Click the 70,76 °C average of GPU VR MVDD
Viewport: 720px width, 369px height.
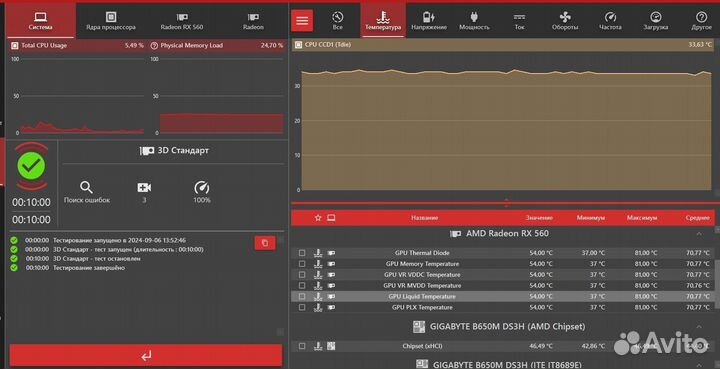click(698, 285)
